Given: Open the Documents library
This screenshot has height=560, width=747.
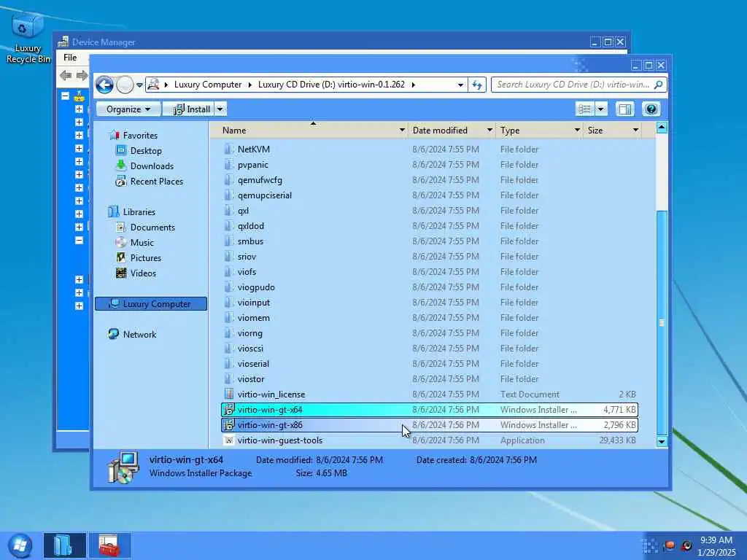Looking at the screenshot, I should coord(152,227).
